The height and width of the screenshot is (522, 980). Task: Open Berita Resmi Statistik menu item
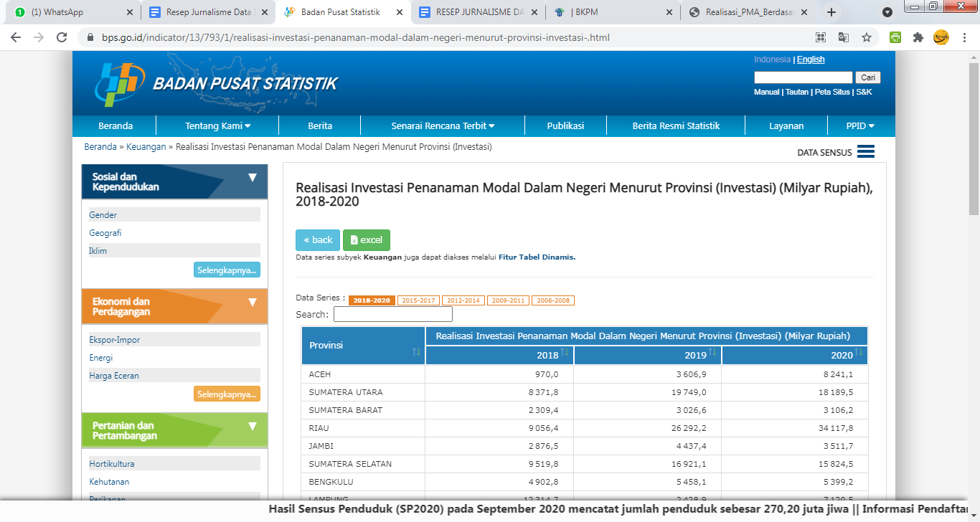(x=675, y=125)
